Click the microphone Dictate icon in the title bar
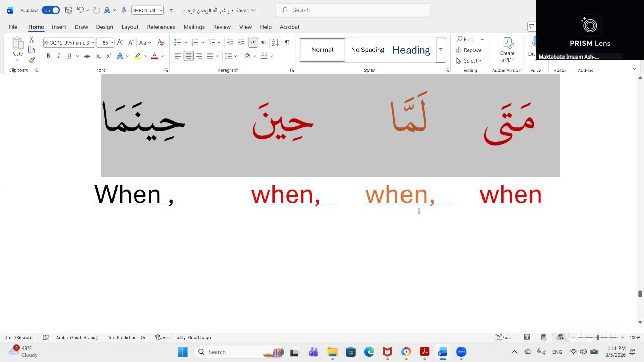The image size is (644, 362). (124, 10)
